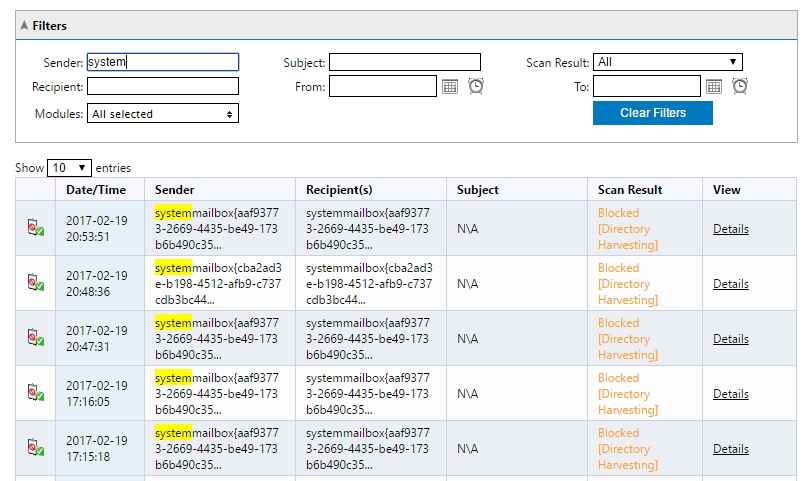Click status icon of the 17:15:18 email row
Screen dimensions: 808x481
pyautogui.click(x=36, y=448)
